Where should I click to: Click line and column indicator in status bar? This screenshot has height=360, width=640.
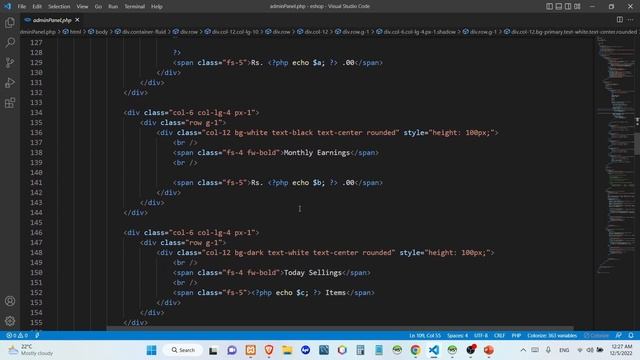(425, 336)
